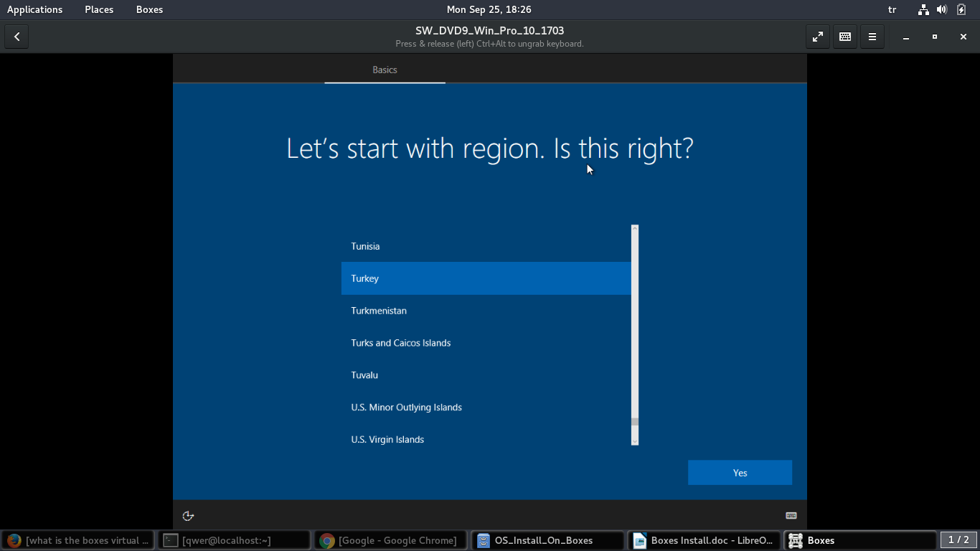Click the battery status icon

(961, 9)
